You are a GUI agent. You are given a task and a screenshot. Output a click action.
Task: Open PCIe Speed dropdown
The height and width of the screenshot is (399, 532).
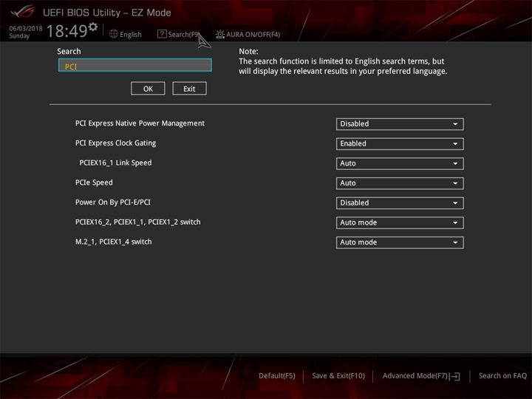point(400,183)
